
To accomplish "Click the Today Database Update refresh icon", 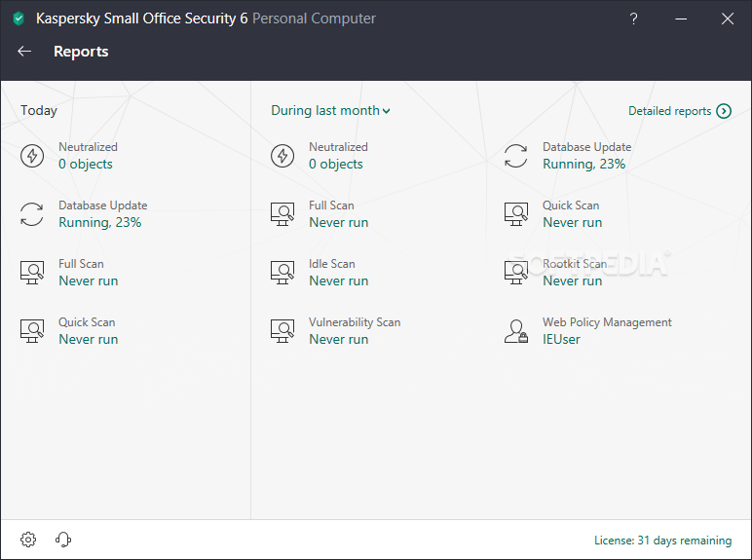I will (x=32, y=214).
